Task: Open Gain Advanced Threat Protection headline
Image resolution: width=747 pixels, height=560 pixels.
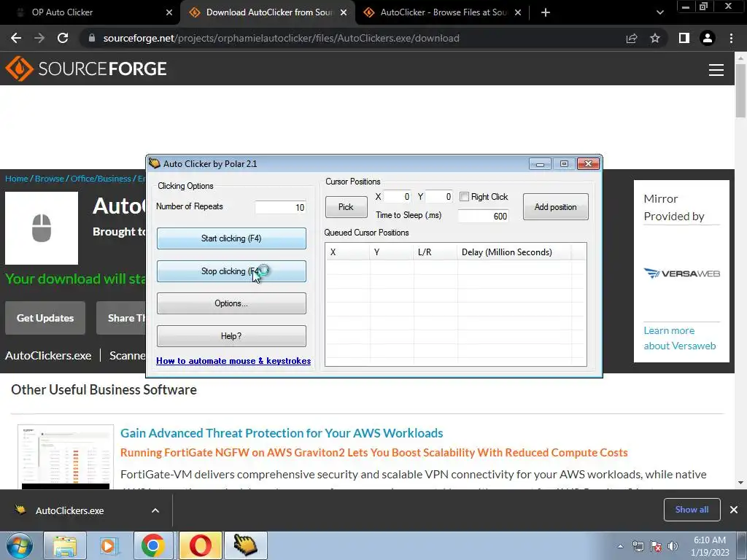Action: 282,433
